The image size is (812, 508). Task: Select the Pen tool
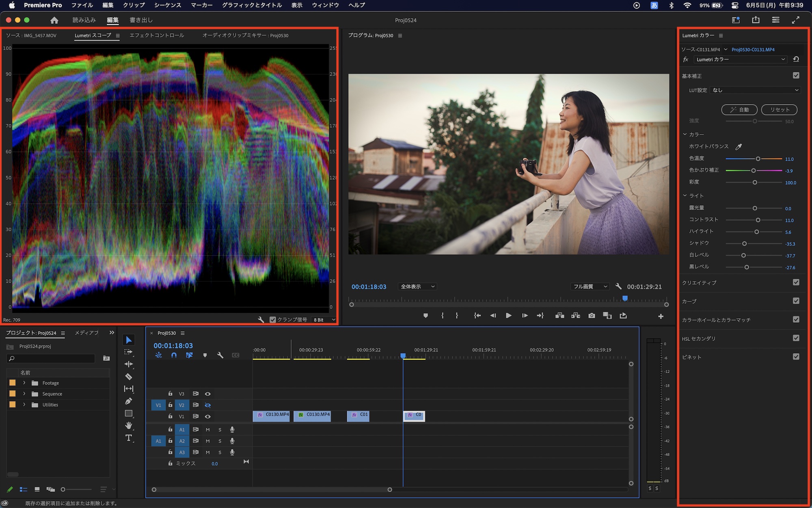pyautogui.click(x=129, y=401)
